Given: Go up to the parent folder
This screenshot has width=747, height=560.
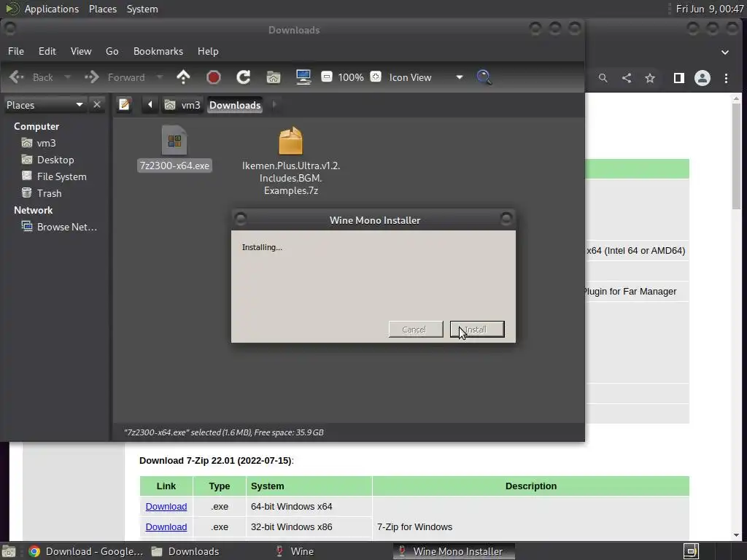Looking at the screenshot, I should (183, 77).
